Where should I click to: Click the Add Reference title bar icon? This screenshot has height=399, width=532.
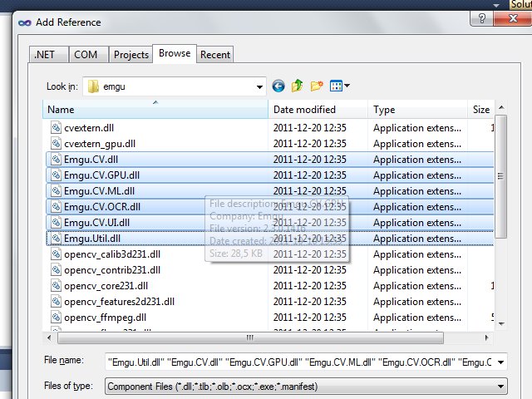tap(24, 22)
